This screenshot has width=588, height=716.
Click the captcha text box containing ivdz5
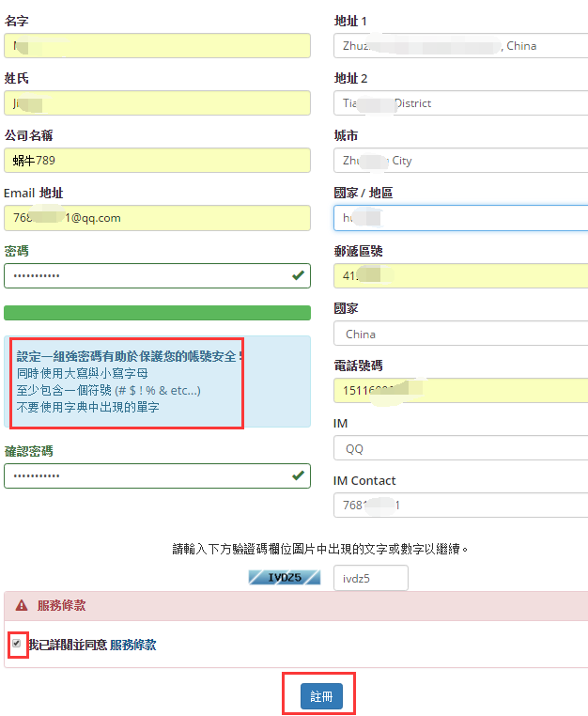coord(371,578)
